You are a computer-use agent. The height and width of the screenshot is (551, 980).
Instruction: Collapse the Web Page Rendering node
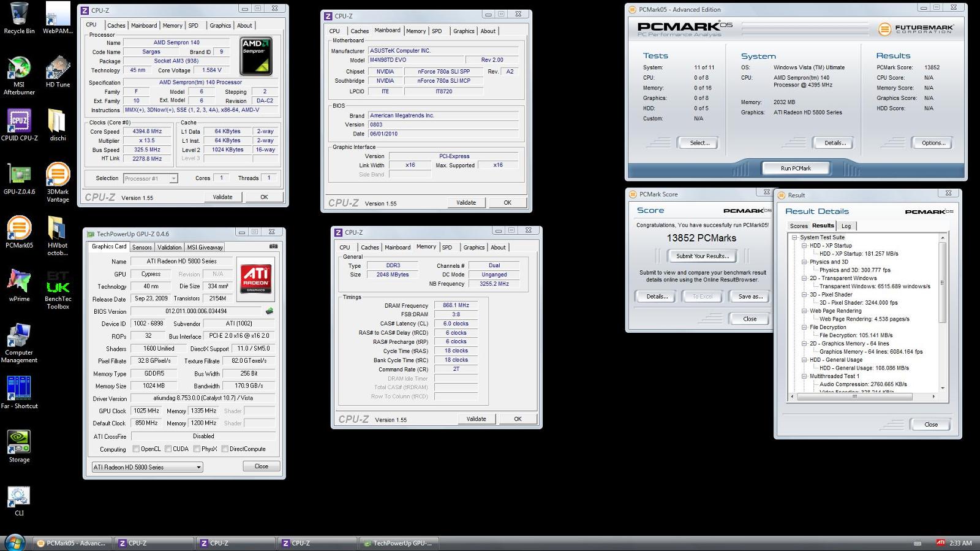tap(804, 311)
